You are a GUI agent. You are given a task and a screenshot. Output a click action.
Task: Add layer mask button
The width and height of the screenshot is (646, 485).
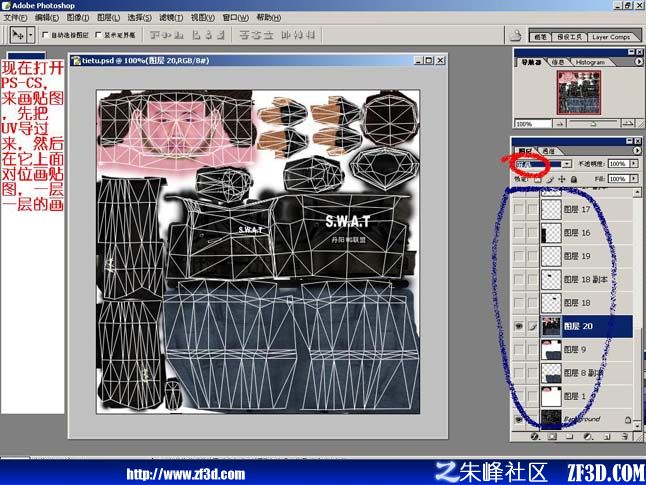(552, 436)
